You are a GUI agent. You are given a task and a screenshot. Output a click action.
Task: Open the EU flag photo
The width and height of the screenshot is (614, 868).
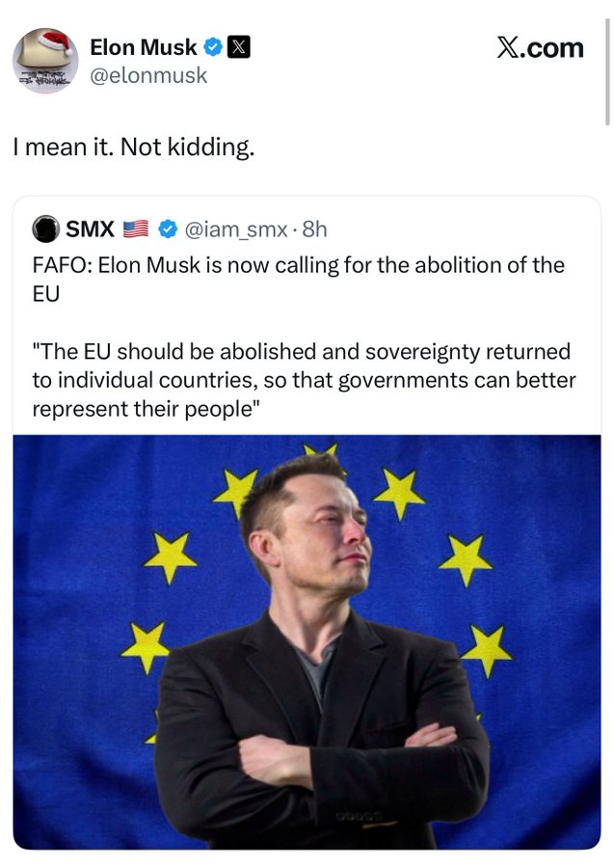(x=307, y=640)
